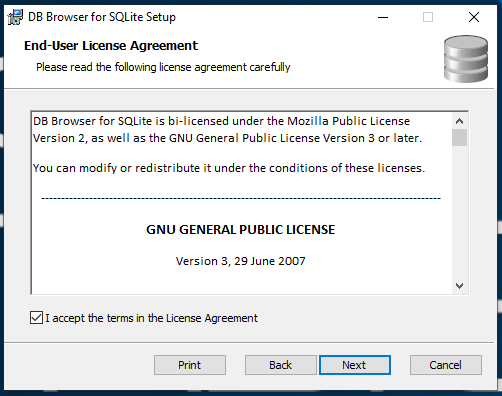Click the DB Browser for SQLite Setup title

pos(102,17)
